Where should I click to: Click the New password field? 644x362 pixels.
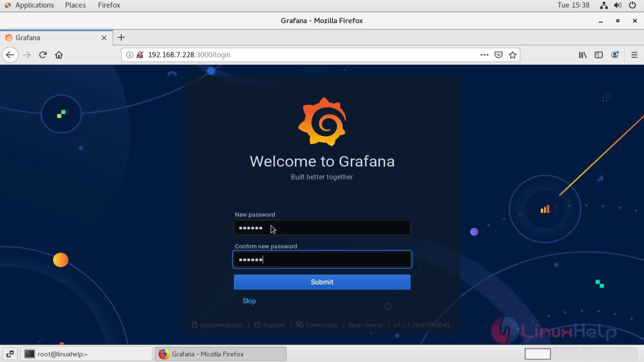click(x=322, y=228)
